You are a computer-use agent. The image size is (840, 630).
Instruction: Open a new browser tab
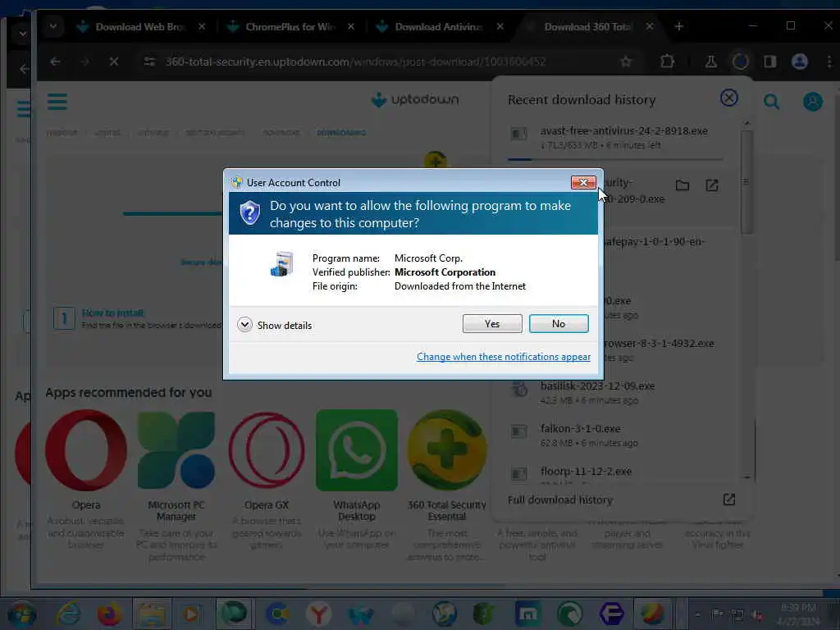coord(678,26)
